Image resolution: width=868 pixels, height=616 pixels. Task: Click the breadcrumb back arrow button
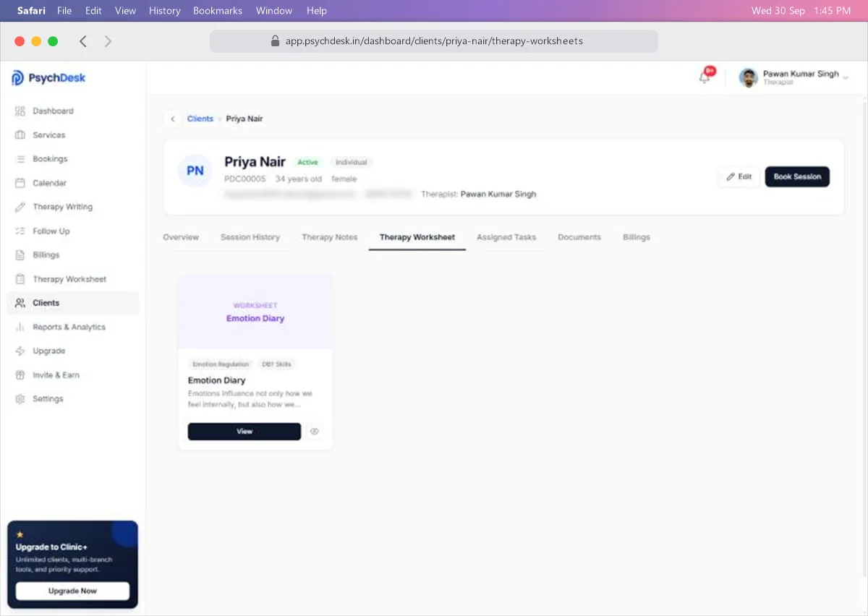pyautogui.click(x=172, y=119)
